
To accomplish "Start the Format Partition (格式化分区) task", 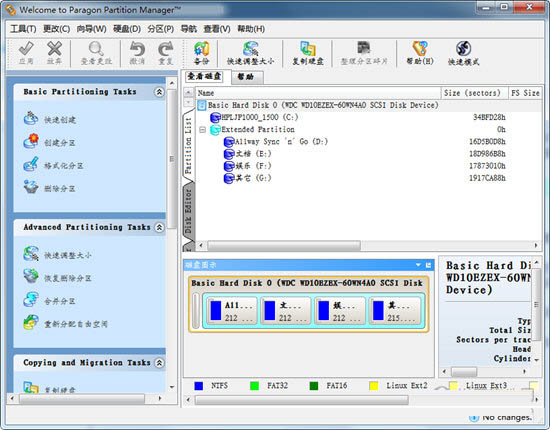I will click(x=53, y=165).
